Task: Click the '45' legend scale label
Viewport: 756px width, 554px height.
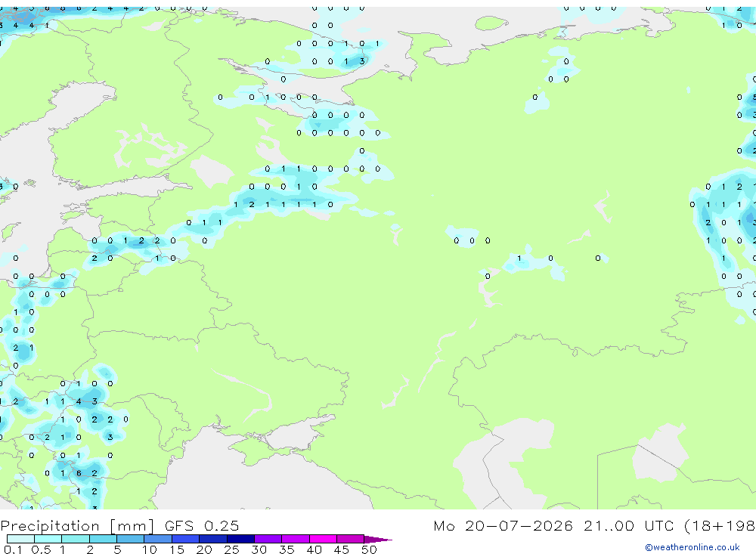Action: (342, 549)
